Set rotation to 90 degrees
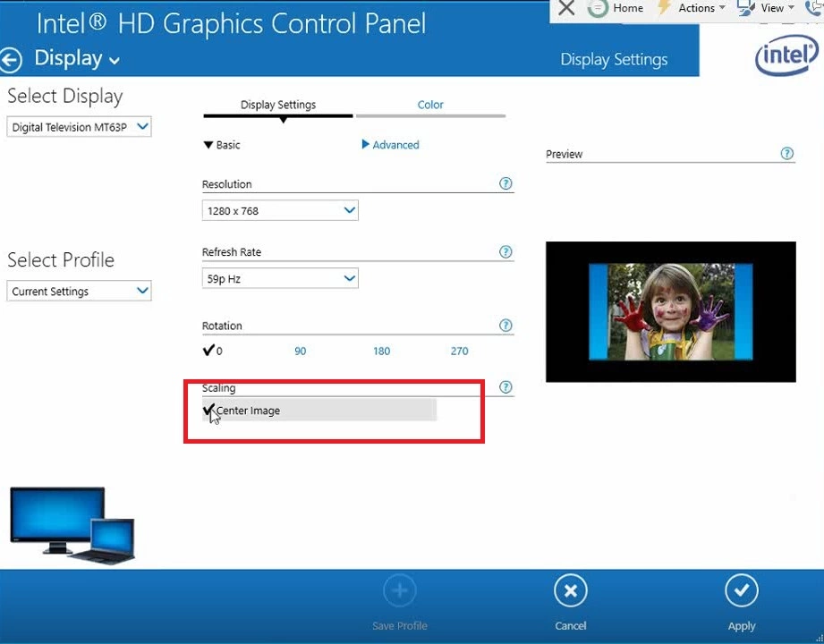 (x=300, y=352)
